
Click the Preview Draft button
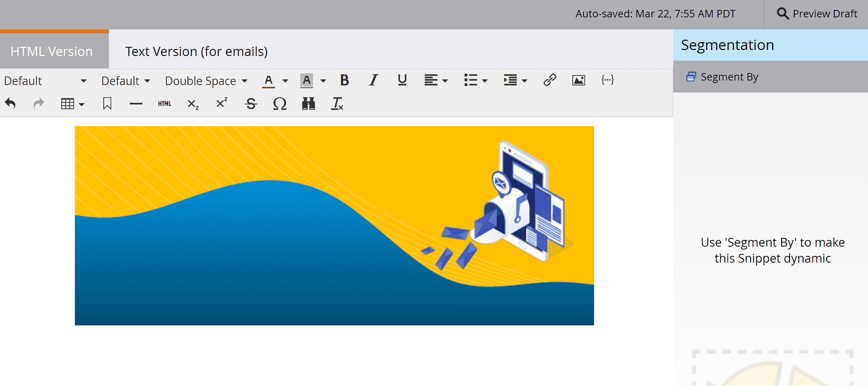(x=817, y=14)
